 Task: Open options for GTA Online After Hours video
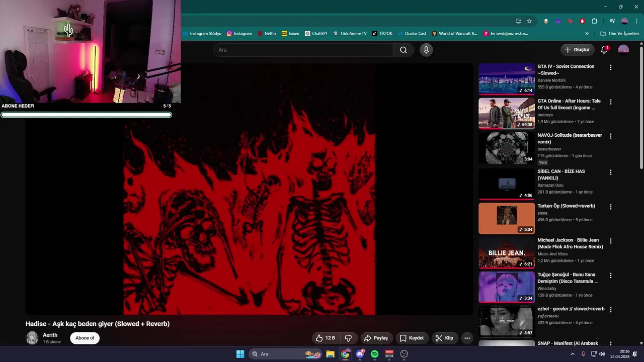[611, 102]
